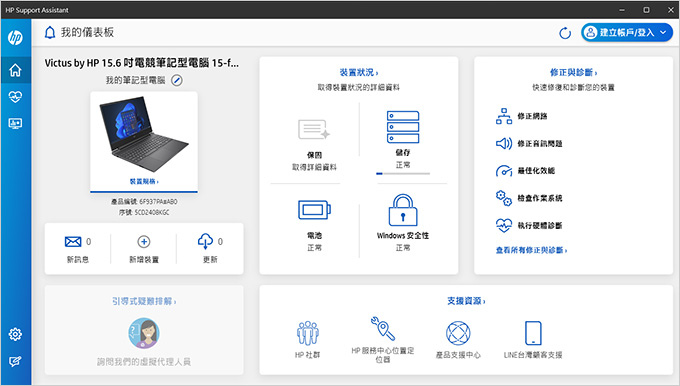
Task: Open HP 服務中心位置定位器 icon
Action: (383, 328)
